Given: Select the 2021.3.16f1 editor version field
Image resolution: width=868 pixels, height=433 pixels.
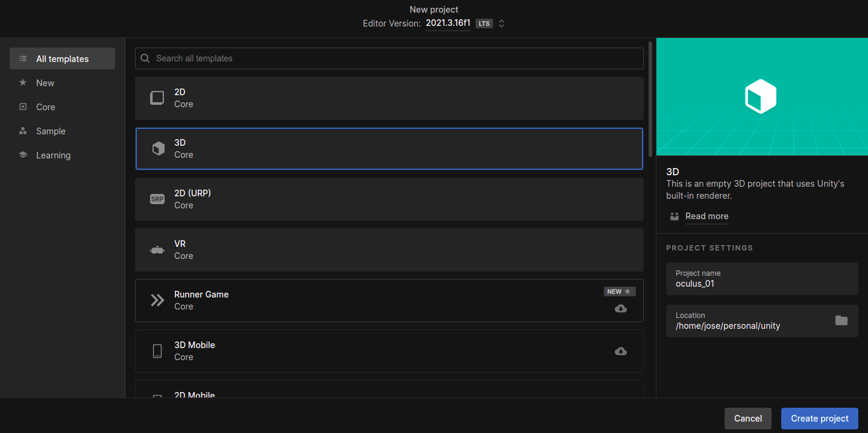Looking at the screenshot, I should (447, 23).
